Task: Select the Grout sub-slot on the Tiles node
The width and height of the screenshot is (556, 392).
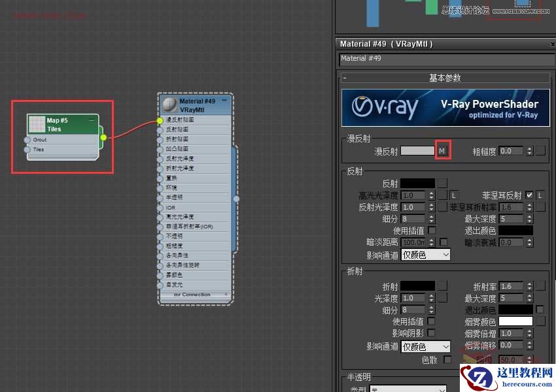Action: pos(40,139)
